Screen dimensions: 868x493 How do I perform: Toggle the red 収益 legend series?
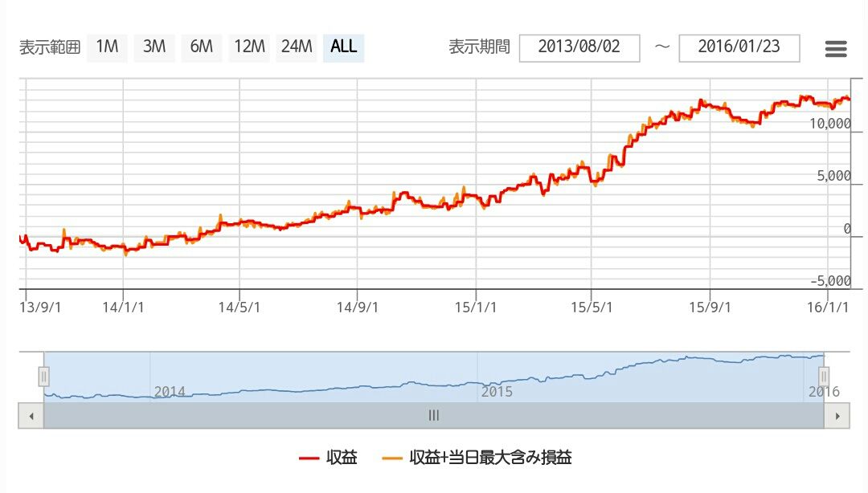click(328, 458)
